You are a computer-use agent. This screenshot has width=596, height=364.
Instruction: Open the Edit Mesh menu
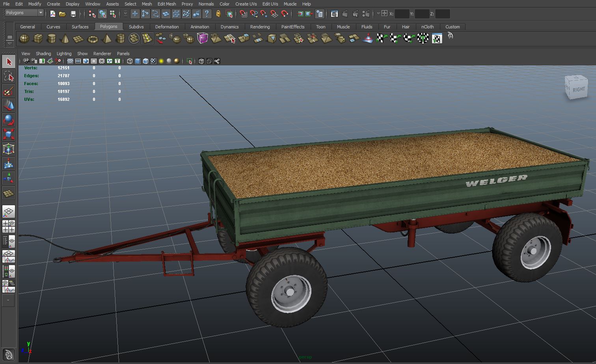(166, 4)
